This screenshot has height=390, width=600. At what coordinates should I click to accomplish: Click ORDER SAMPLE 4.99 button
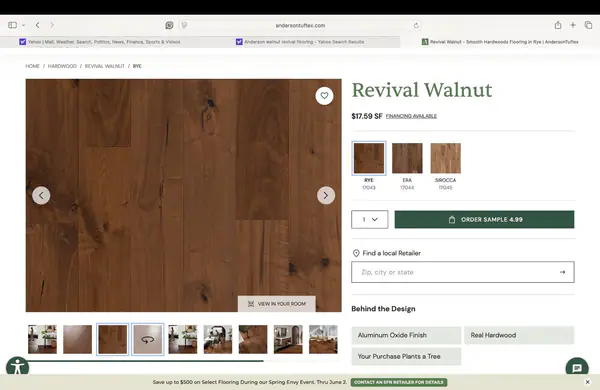(484, 220)
